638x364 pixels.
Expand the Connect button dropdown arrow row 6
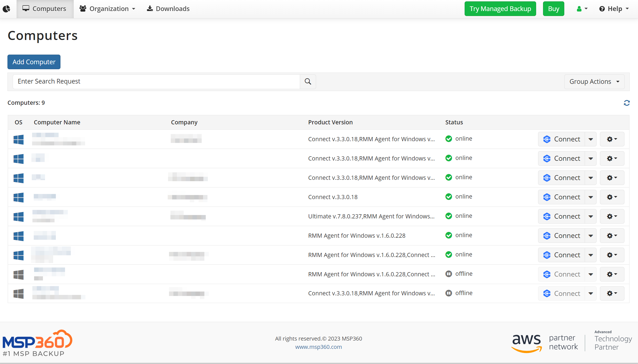tap(591, 235)
